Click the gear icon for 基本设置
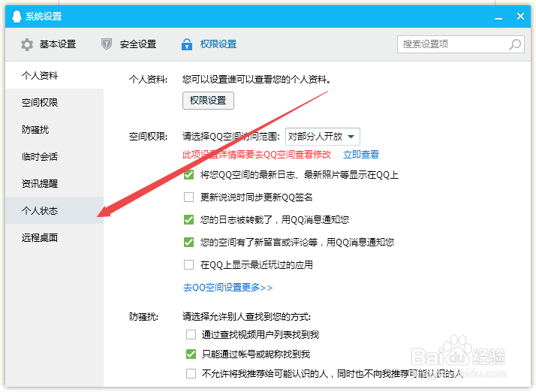The width and height of the screenshot is (536, 392). (27, 44)
